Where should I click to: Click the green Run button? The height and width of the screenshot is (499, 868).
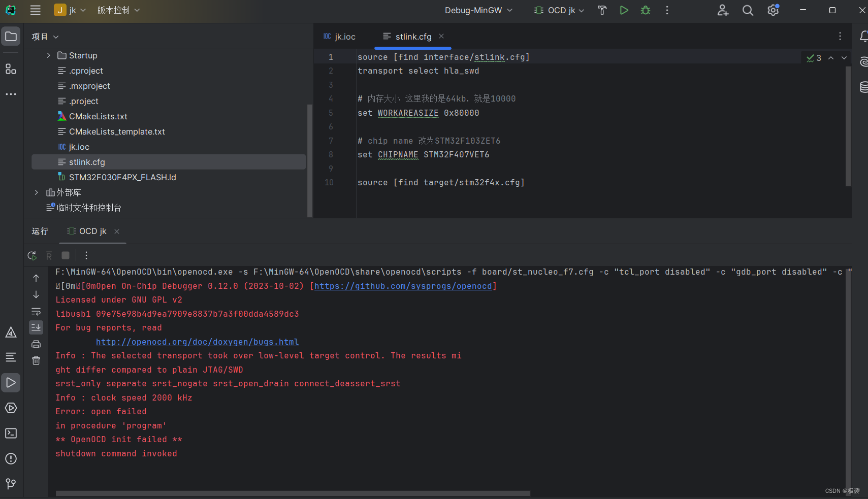pyautogui.click(x=624, y=10)
